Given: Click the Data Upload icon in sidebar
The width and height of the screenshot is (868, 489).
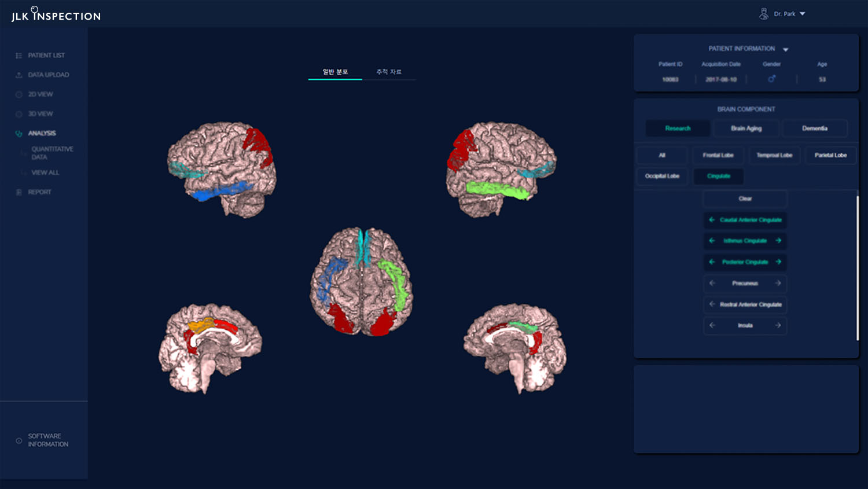Looking at the screenshot, I should click(19, 75).
